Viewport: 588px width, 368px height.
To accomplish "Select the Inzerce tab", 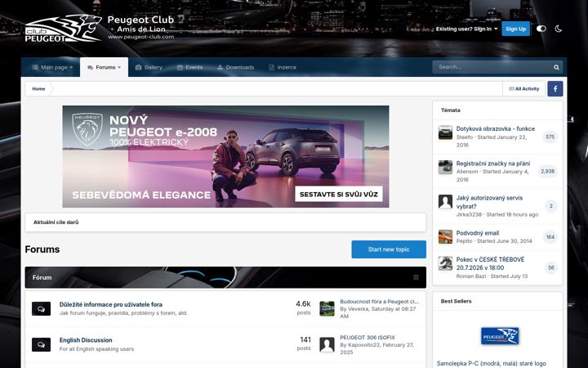I will (x=283, y=67).
